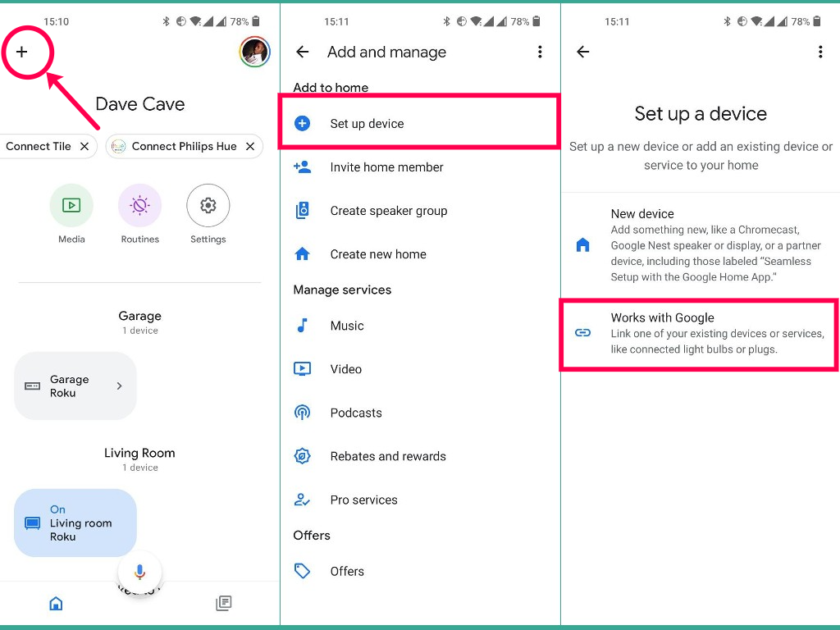840x630 pixels.
Task: Open Rebates and rewards
Action: tap(419, 456)
